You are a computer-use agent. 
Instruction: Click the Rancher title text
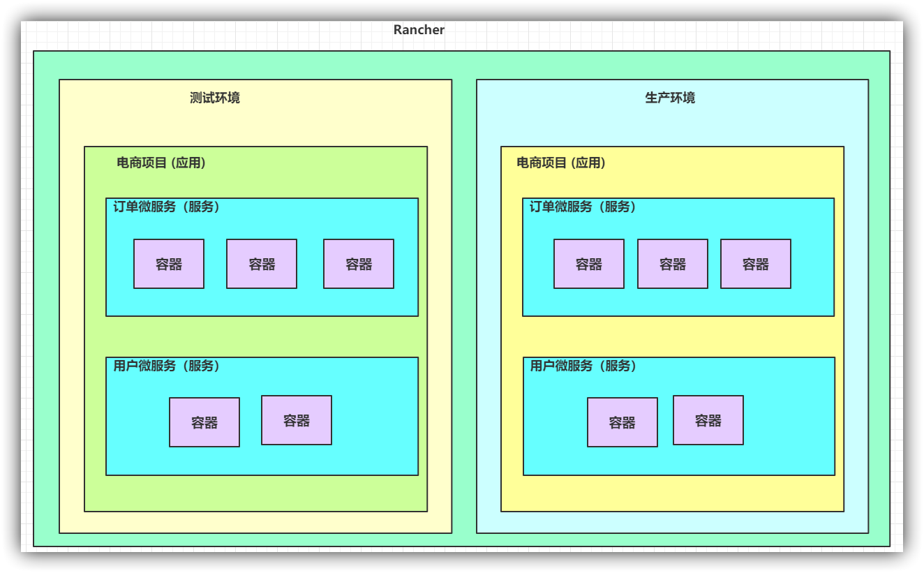[x=419, y=30]
